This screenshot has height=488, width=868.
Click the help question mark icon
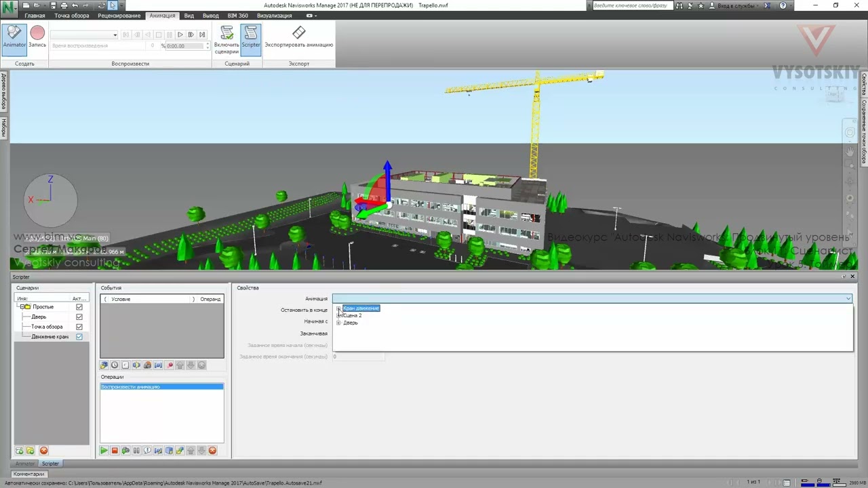[783, 5]
